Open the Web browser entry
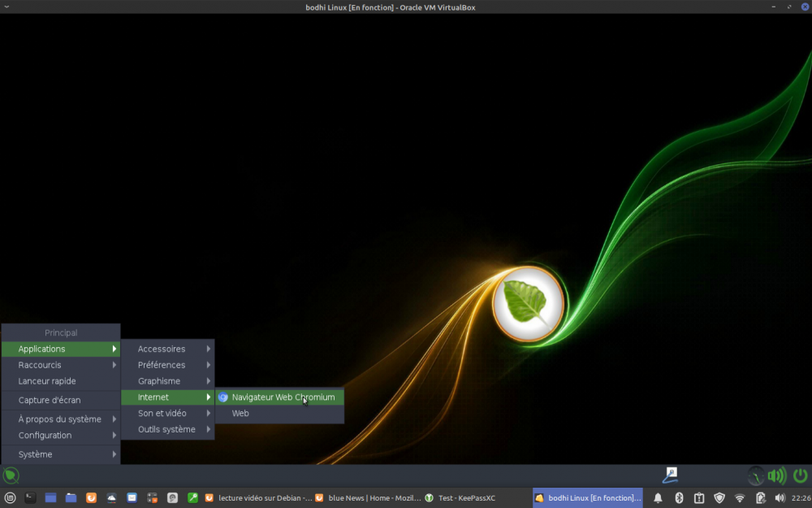This screenshot has width=812, height=508. pyautogui.click(x=240, y=414)
